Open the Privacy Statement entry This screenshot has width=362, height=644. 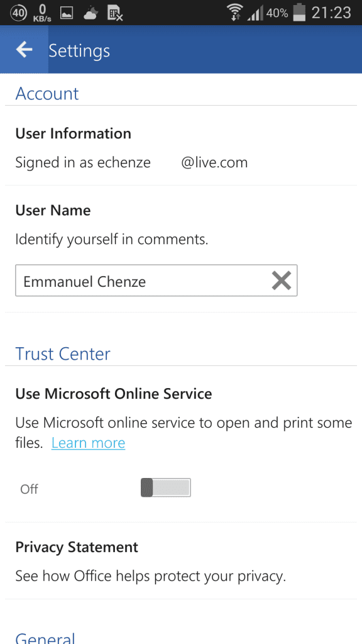tap(181, 560)
